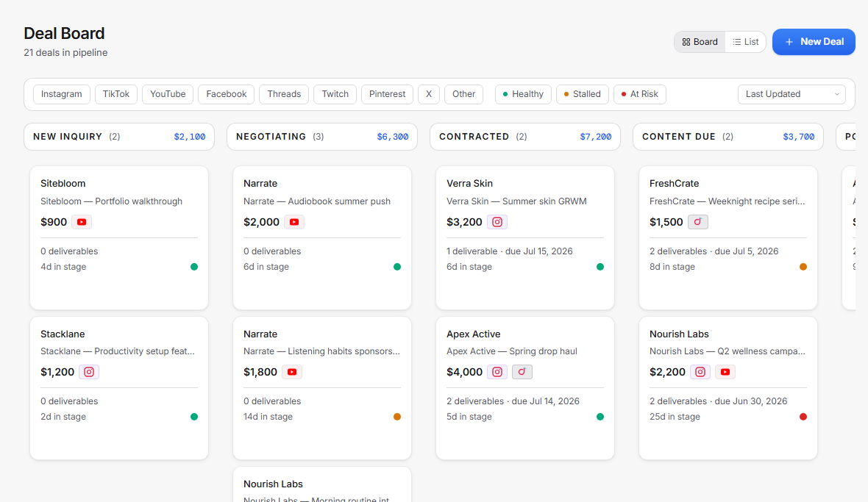Viewport: 868px width, 502px height.
Task: Create a New Deal
Action: point(814,42)
